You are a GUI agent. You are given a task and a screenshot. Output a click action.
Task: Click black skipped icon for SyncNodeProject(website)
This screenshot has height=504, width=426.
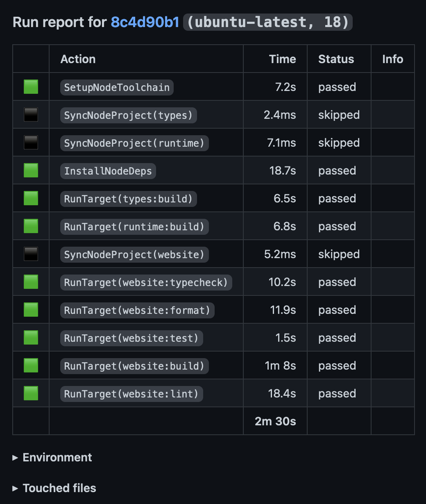[x=31, y=254]
